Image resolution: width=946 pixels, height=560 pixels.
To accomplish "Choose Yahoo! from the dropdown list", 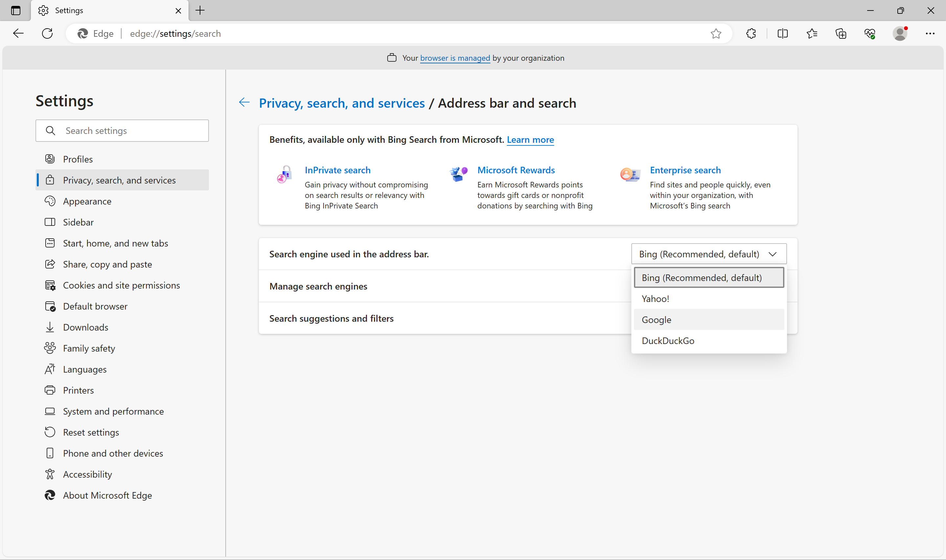I will 709,298.
